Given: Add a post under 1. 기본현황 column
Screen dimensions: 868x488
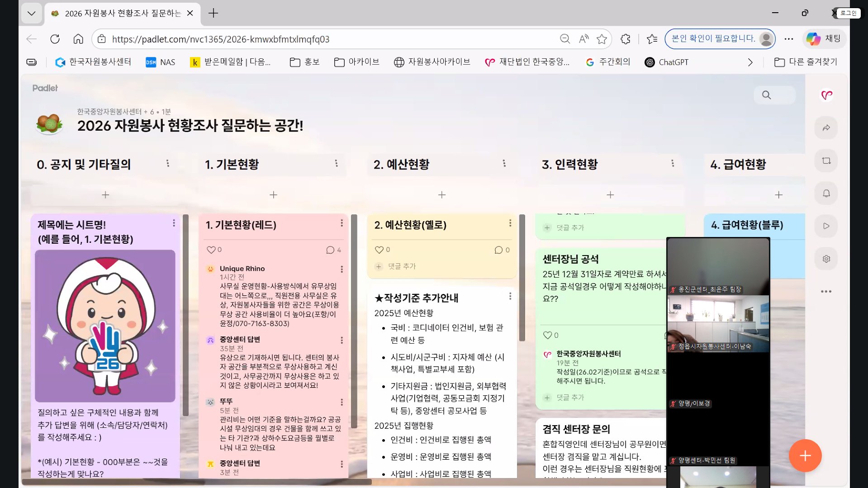Looking at the screenshot, I should coord(273,194).
